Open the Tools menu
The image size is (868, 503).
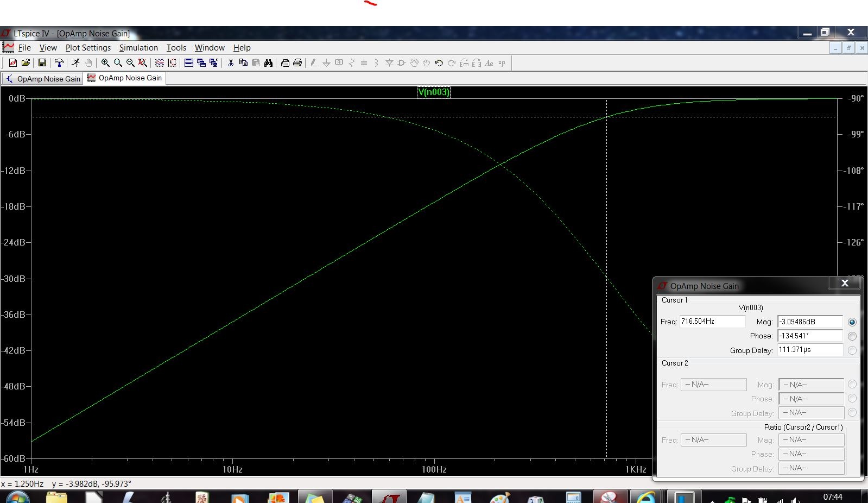tap(176, 48)
